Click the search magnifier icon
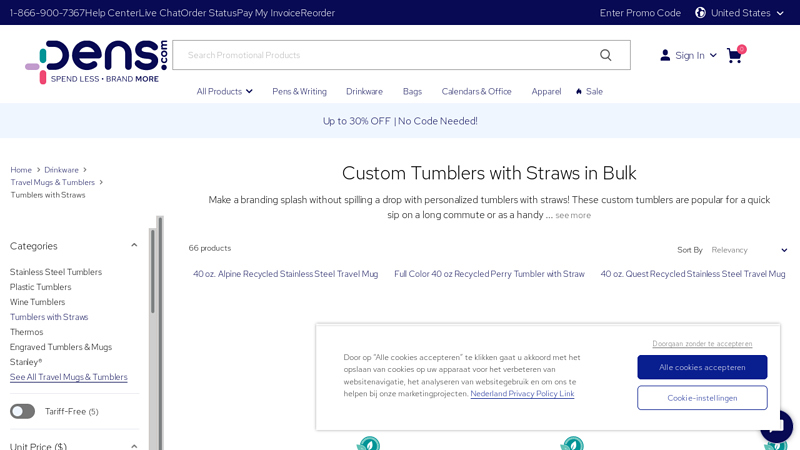This screenshot has width=800, height=450. coord(605,55)
